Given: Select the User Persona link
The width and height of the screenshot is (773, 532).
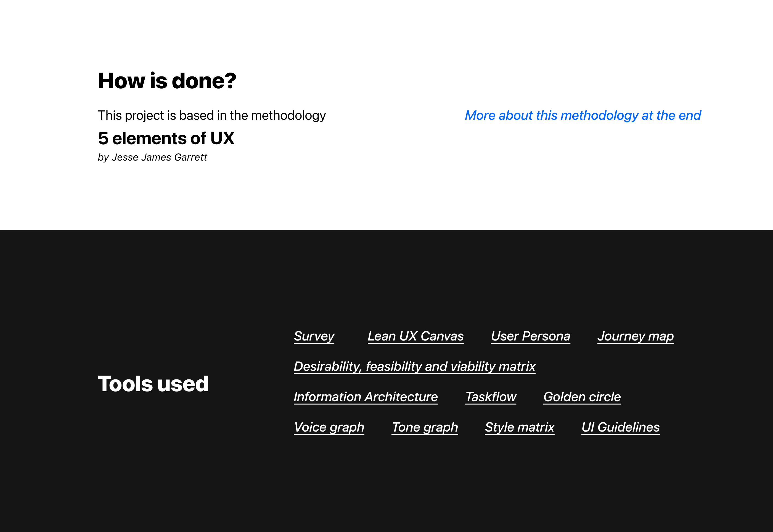Looking at the screenshot, I should (x=530, y=336).
